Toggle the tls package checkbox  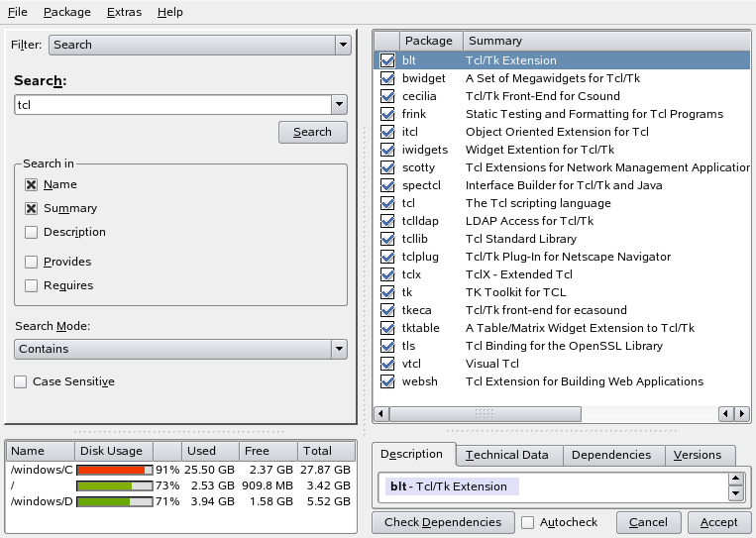(x=387, y=346)
